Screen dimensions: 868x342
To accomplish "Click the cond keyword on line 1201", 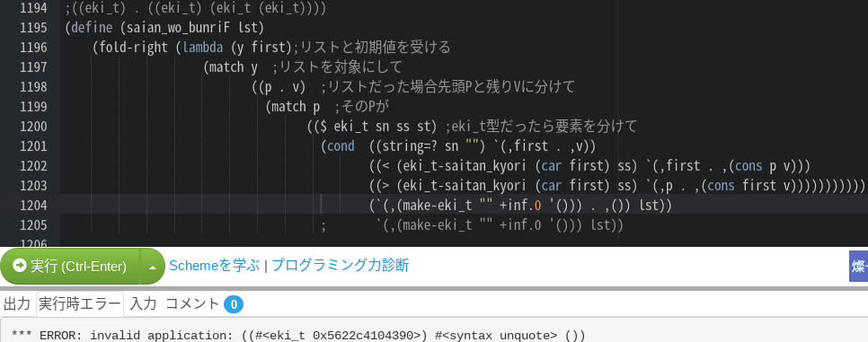I will (341, 146).
